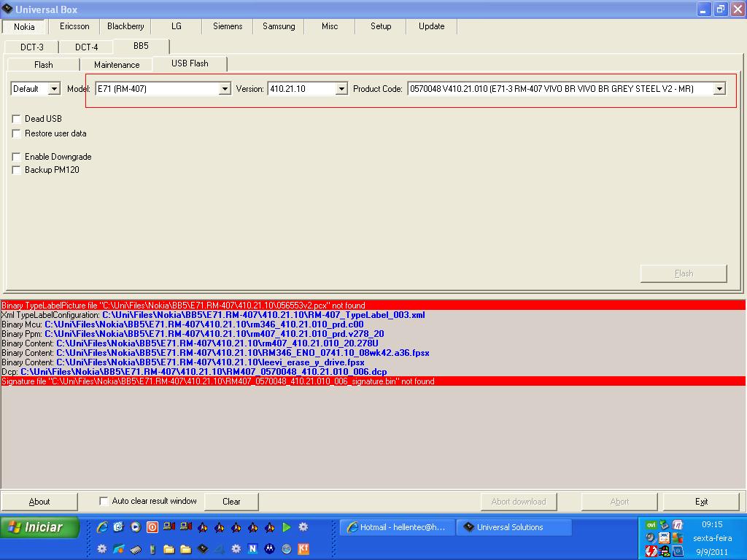Click the red and white circular tray icon
The height and width of the screenshot is (560, 747).
(x=651, y=551)
